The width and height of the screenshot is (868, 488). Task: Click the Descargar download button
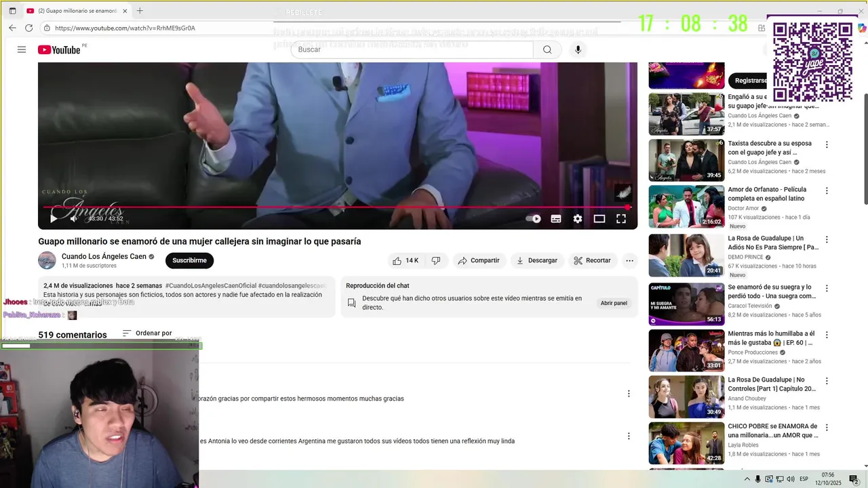[x=536, y=260]
